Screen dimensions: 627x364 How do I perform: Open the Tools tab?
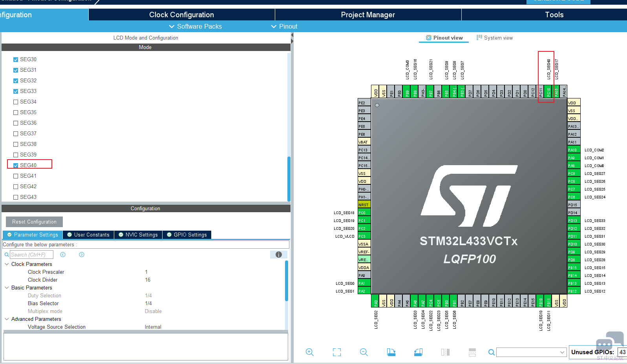[554, 15]
